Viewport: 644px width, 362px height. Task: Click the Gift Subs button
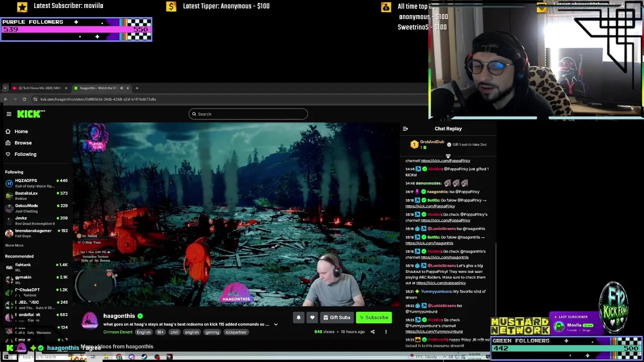click(x=337, y=318)
